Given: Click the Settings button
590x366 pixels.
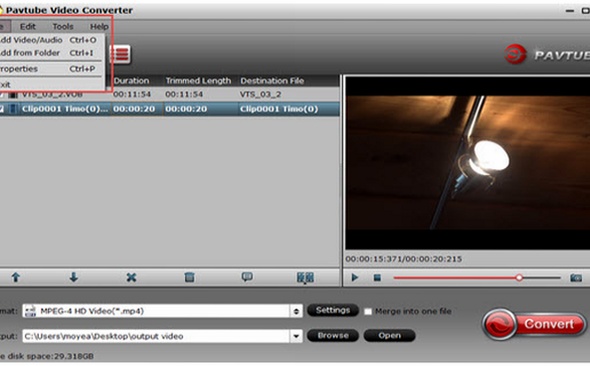Looking at the screenshot, I should (333, 310).
